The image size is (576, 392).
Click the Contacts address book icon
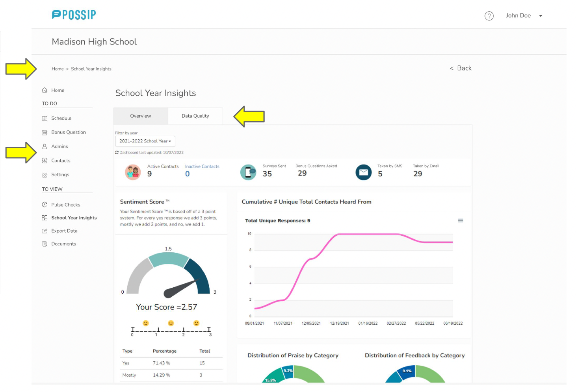click(45, 161)
